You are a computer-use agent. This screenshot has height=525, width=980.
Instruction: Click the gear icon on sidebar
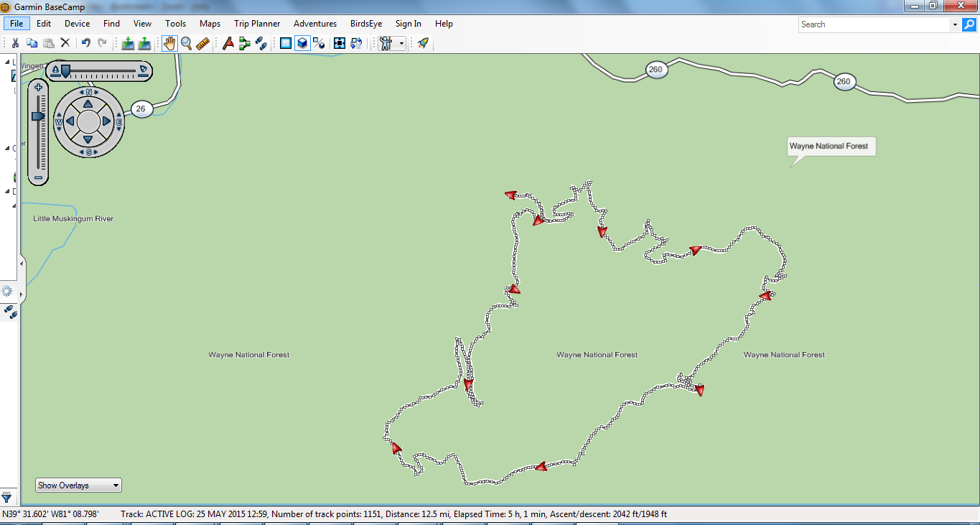(x=7, y=292)
